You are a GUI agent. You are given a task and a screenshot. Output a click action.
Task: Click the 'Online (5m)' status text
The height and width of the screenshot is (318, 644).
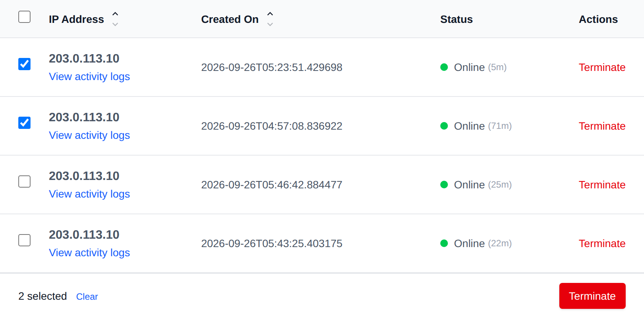[480, 67]
